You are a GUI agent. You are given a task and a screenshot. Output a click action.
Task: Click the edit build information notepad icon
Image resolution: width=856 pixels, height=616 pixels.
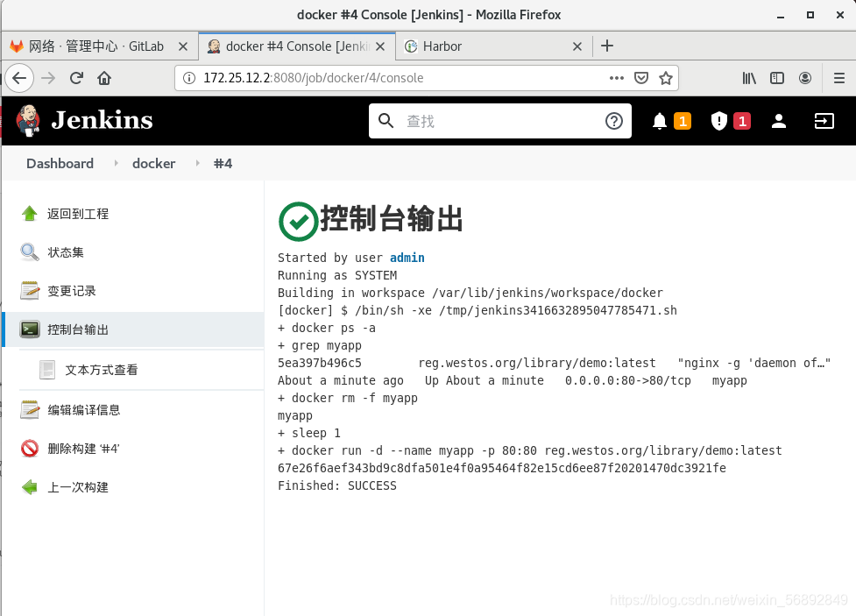[x=30, y=409]
